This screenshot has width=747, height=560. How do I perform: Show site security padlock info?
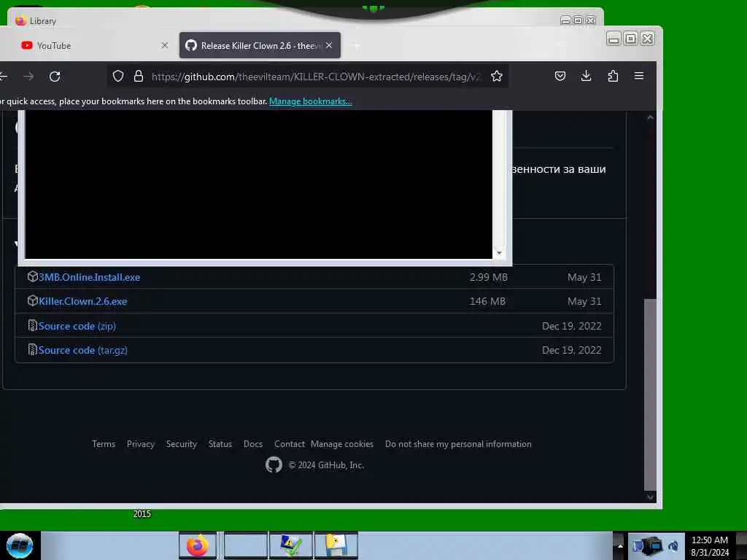coord(138,76)
